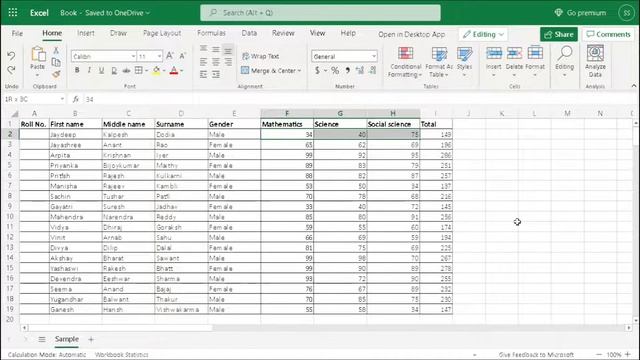
Task: Open Workbook Statistics in status bar
Action: tap(122, 355)
